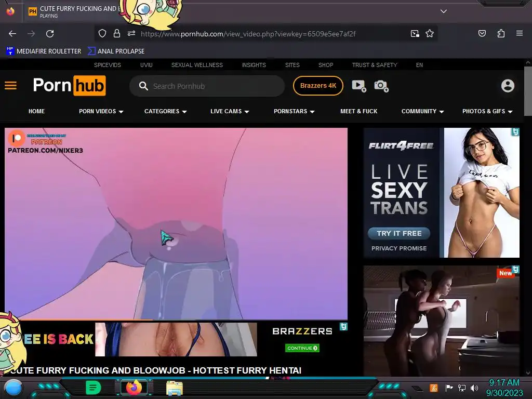Click the Firefox taskbar button

tap(134, 388)
